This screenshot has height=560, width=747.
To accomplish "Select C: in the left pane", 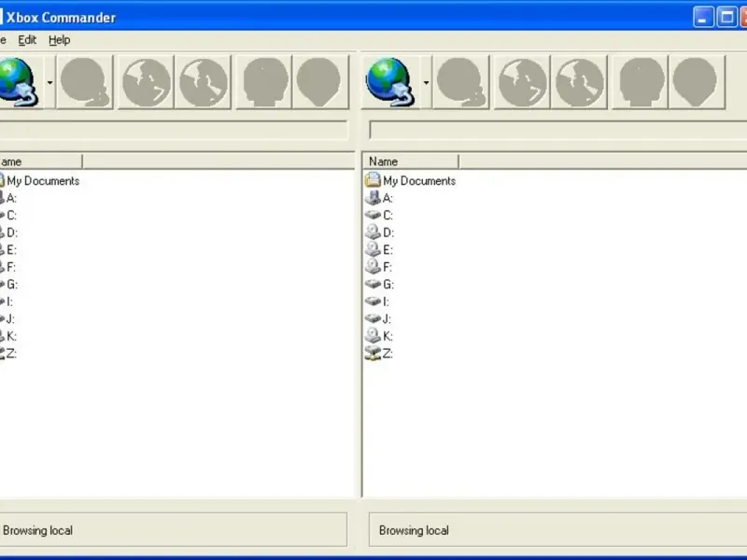I will click(x=8, y=216).
